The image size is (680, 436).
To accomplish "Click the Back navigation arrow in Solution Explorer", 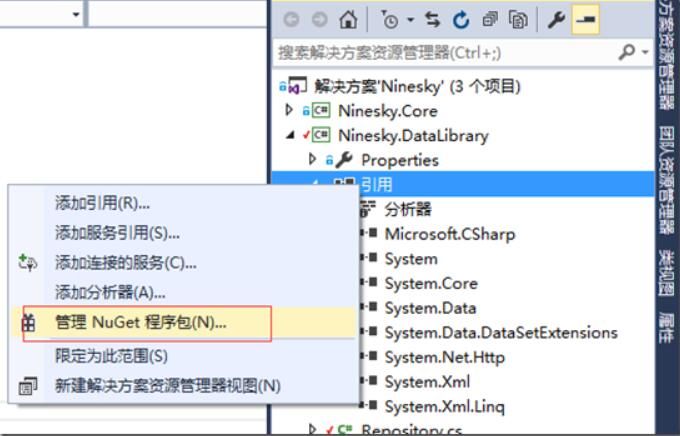I will point(291,20).
